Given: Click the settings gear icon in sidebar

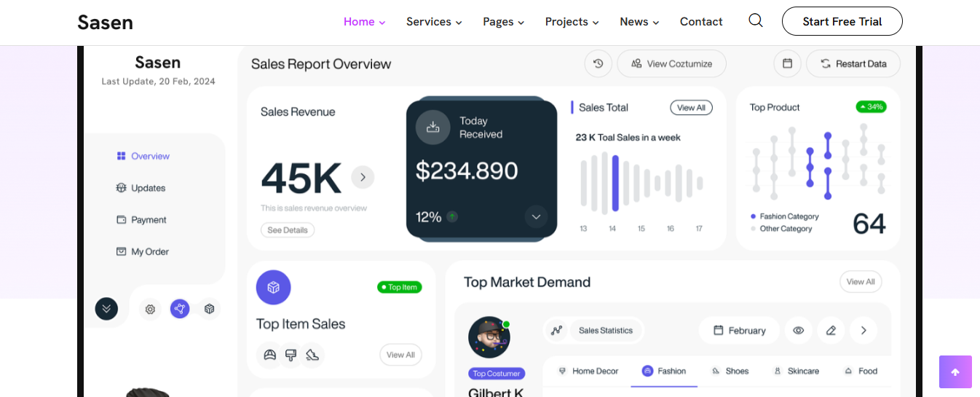Looking at the screenshot, I should tap(150, 309).
